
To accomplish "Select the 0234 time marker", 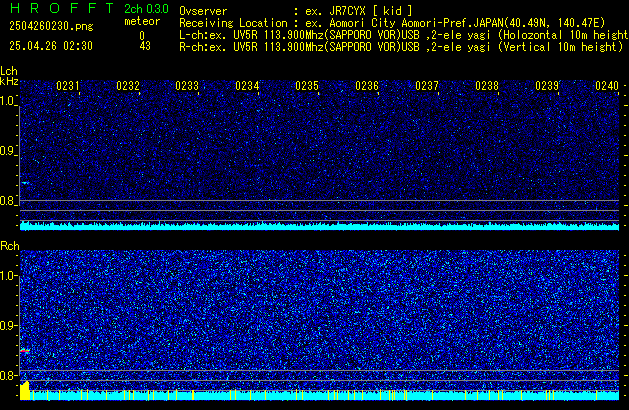I will (x=247, y=86).
